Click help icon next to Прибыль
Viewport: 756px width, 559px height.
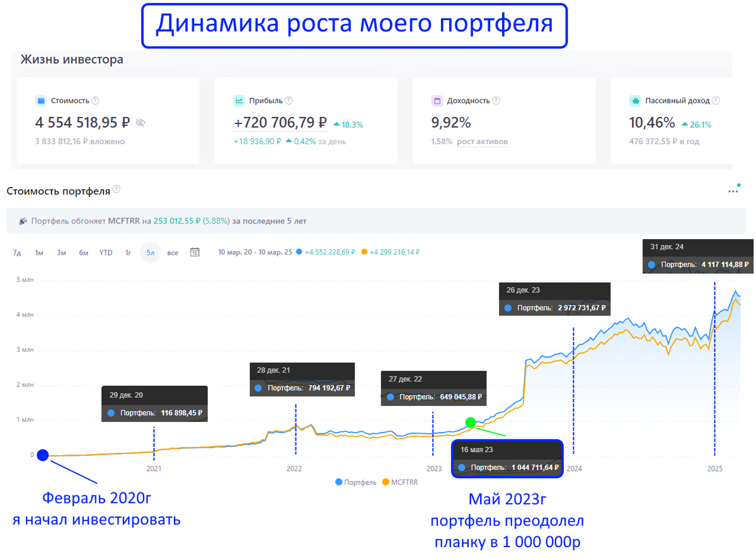(289, 101)
